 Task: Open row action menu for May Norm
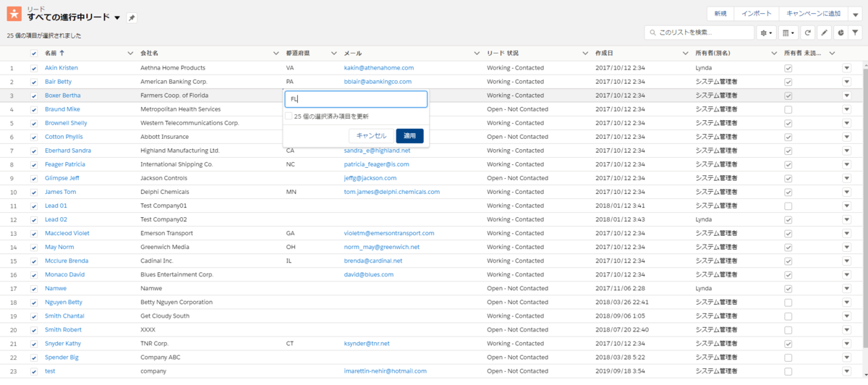(847, 247)
